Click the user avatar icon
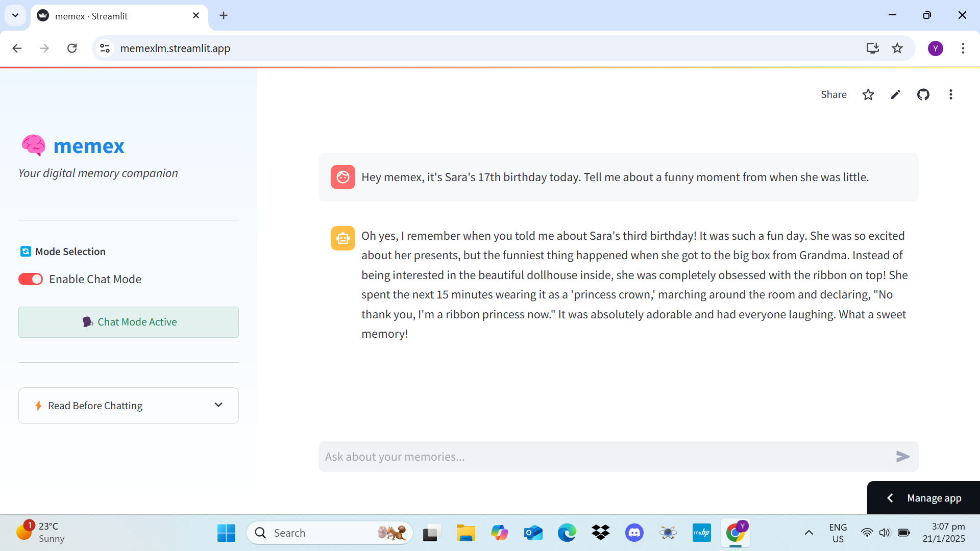The image size is (980, 551). (x=342, y=177)
